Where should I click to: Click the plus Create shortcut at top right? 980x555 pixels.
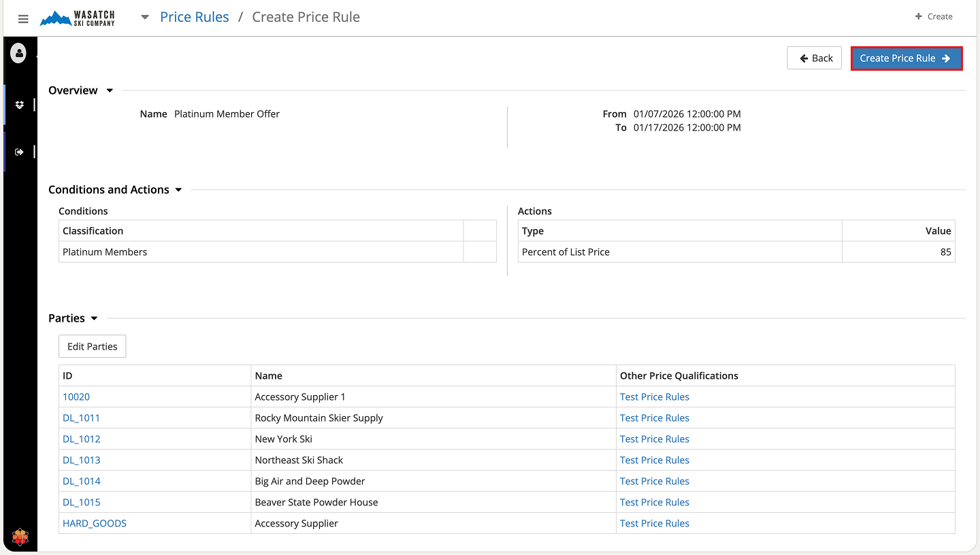click(933, 16)
